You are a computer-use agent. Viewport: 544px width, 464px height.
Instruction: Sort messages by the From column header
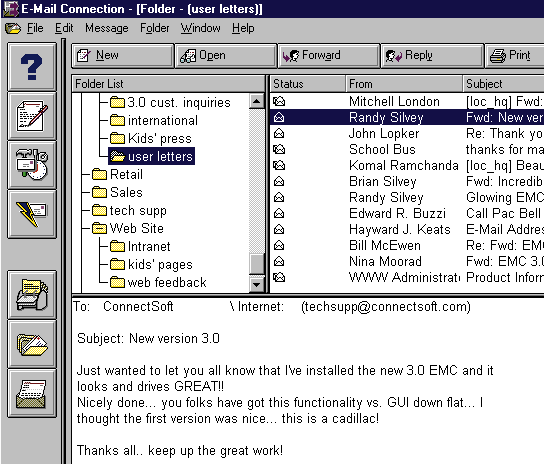(403, 84)
